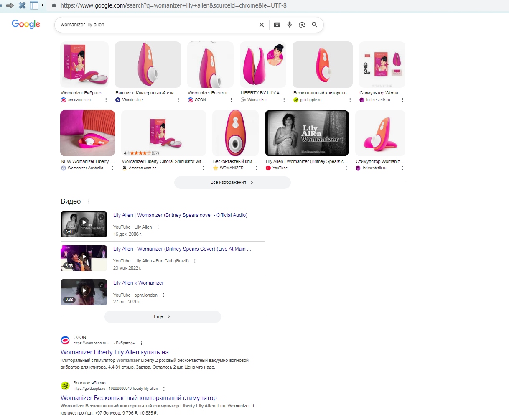This screenshot has width=509, height=420.
Task: Open more options for Wonderzine image
Action: coord(178,100)
